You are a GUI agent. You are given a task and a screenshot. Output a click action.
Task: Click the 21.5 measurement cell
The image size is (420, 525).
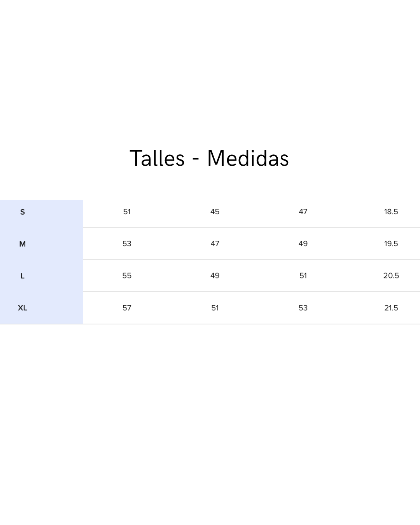click(x=391, y=308)
